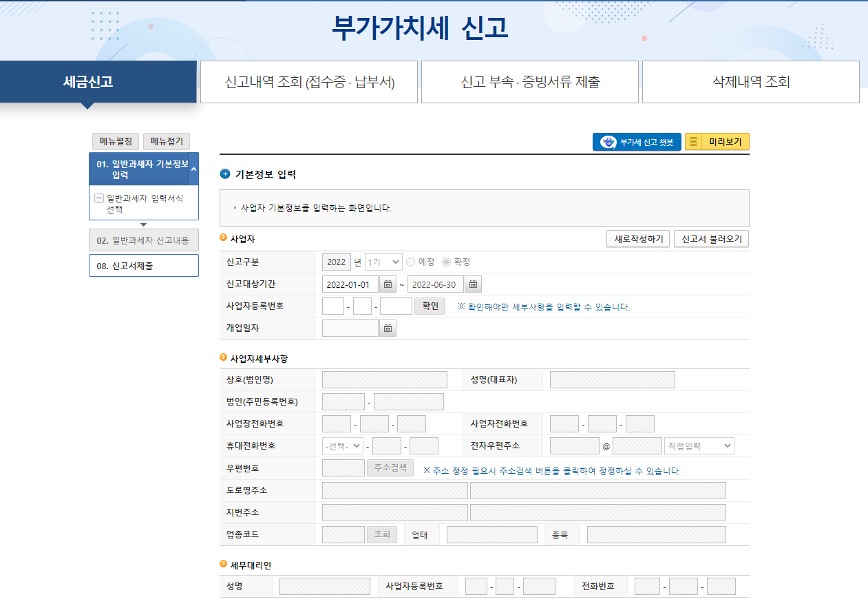The image size is (868, 608).
Task: Click first 법인(주민등록번호) field
Action: pyautogui.click(x=343, y=402)
